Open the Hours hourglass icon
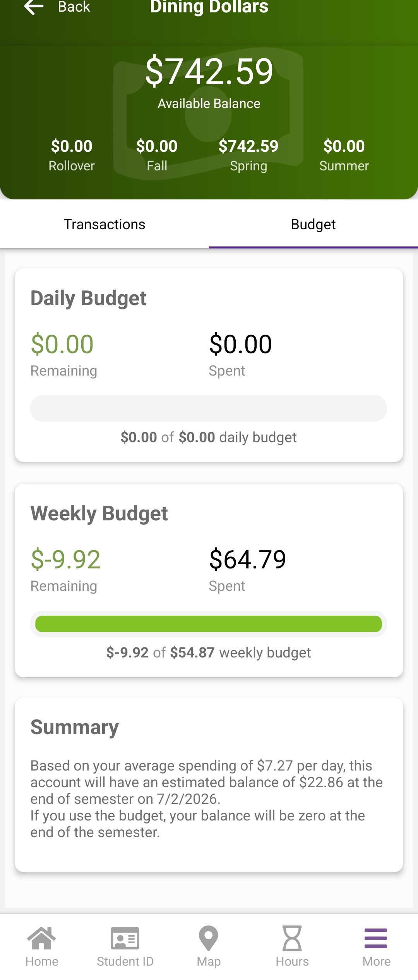 (x=292, y=938)
